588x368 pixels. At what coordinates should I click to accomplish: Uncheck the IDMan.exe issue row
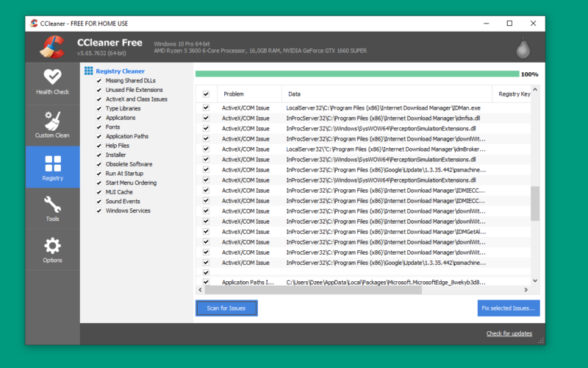(x=206, y=107)
